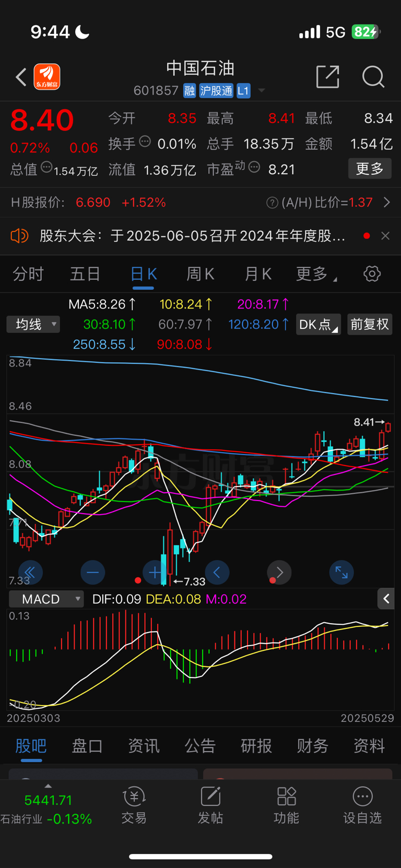
Task: Tap the 总值 info icon
Action: click(46, 168)
